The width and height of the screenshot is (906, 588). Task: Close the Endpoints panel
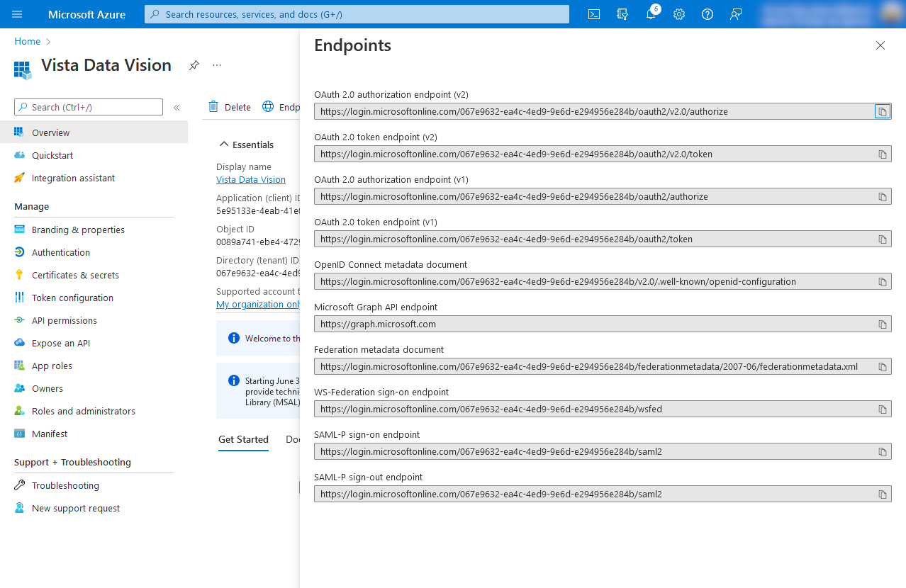pyautogui.click(x=880, y=45)
